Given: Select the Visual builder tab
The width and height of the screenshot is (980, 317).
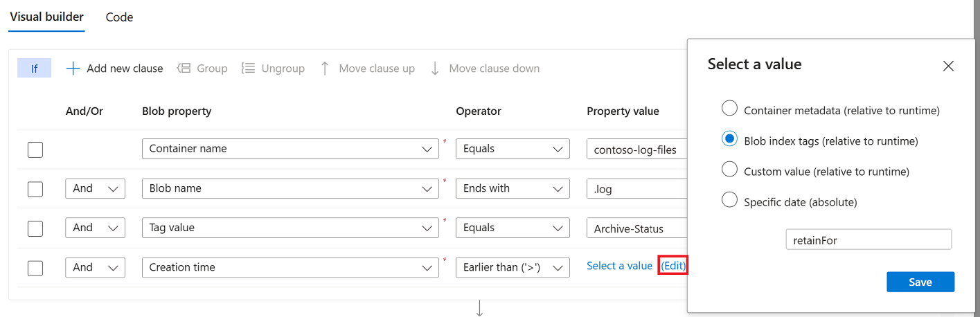Looking at the screenshot, I should (47, 17).
